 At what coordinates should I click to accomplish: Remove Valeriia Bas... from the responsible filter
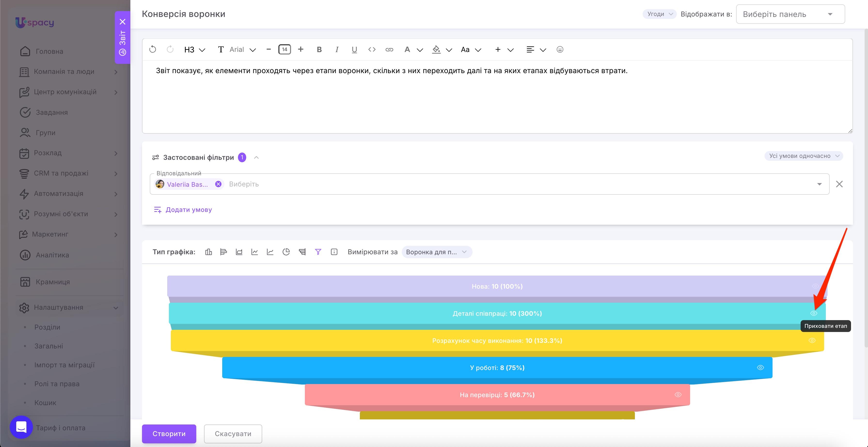tap(218, 184)
